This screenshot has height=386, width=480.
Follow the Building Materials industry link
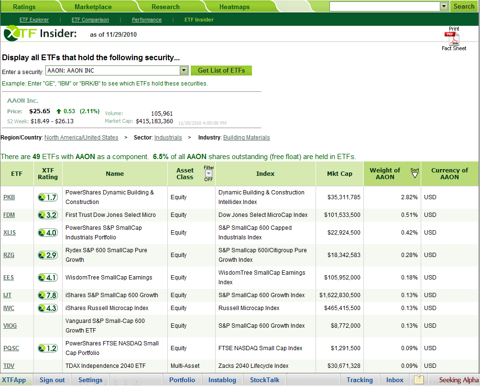point(246,138)
